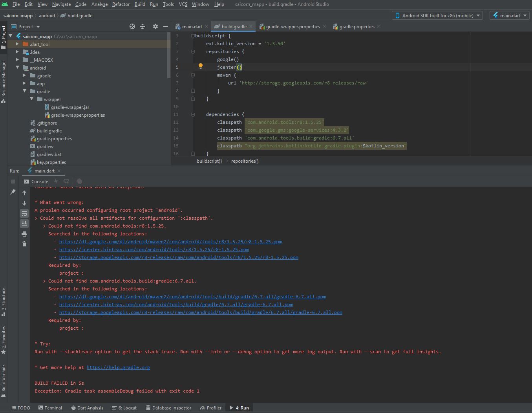Click the Android Studio logo icon

5,4
